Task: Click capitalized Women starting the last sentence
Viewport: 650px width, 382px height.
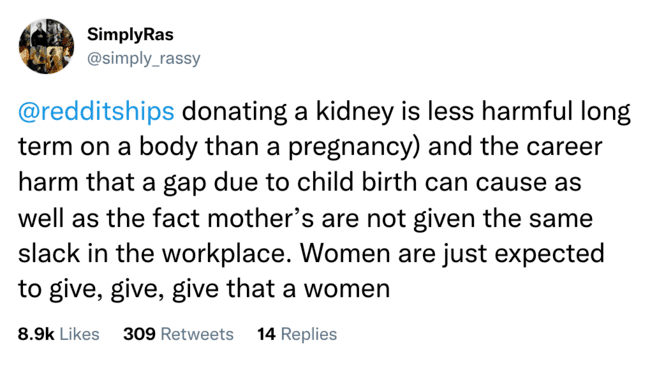Action: tap(345, 253)
